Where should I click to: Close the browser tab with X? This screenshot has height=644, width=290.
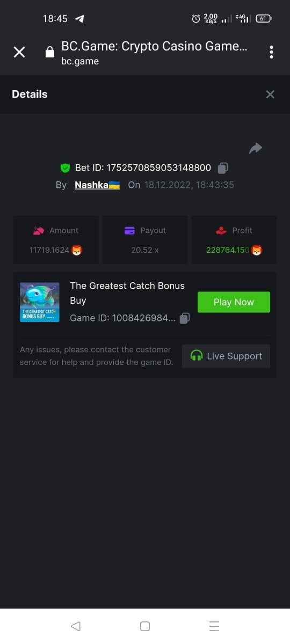coord(19,52)
